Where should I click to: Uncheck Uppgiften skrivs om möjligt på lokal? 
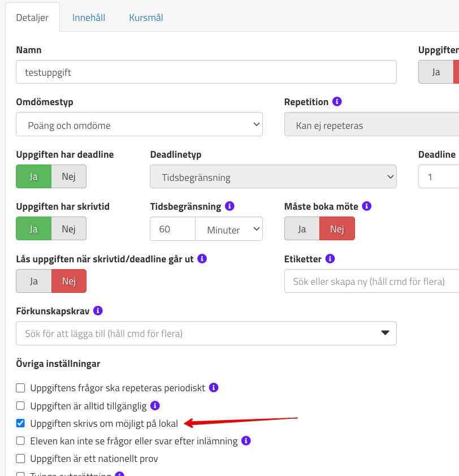pyautogui.click(x=21, y=423)
